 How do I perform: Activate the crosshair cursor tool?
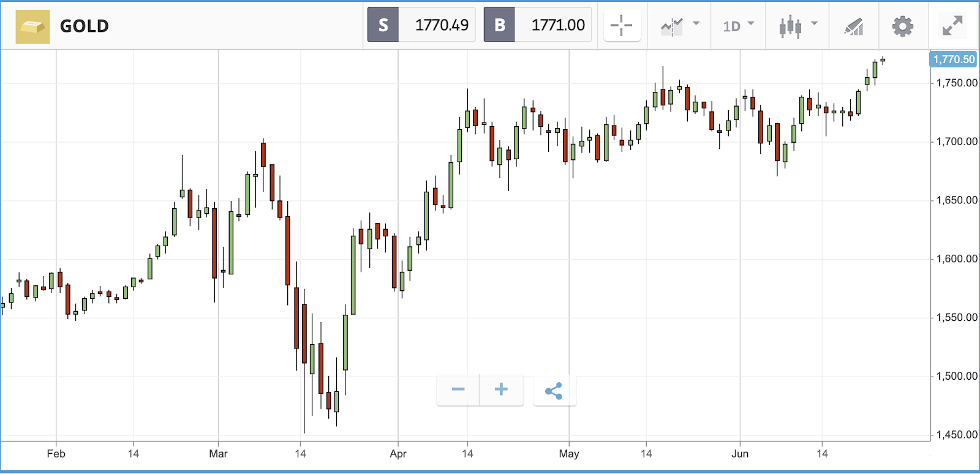622,26
